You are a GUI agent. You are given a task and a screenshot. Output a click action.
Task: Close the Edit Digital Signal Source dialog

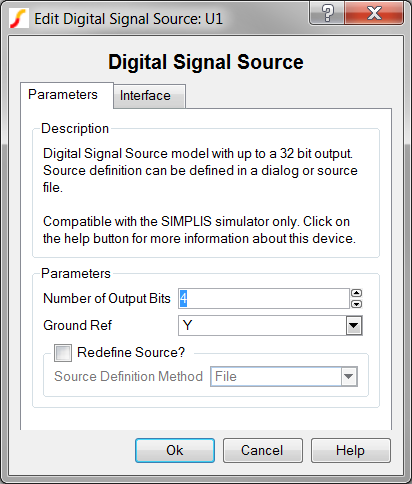click(374, 13)
